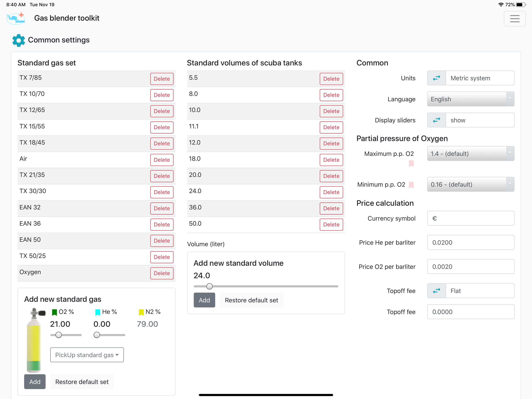Delete the 50.0 tank volume
This screenshot has width=532, height=399.
(x=331, y=224)
